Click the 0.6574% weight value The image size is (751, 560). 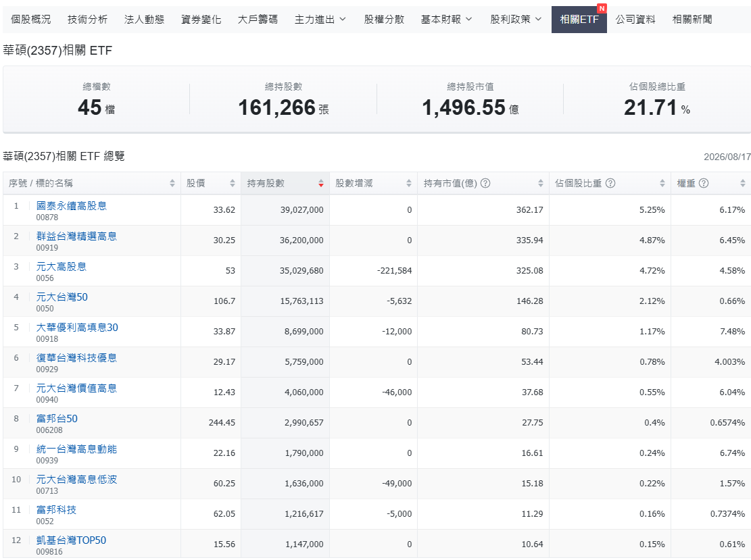pos(727,423)
